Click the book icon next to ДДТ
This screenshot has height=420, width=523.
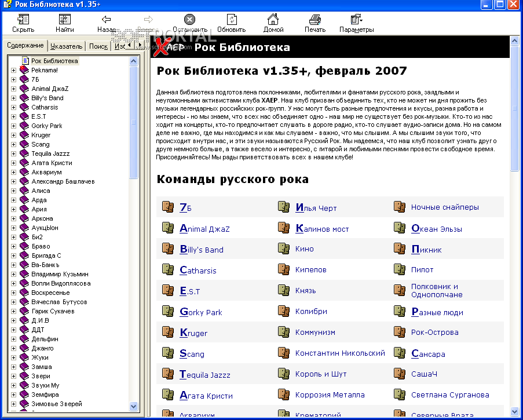[24, 330]
